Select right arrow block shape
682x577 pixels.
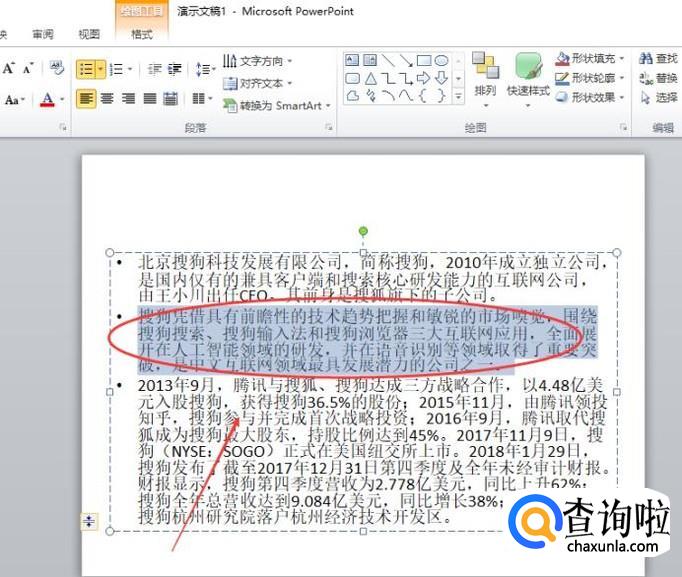[x=424, y=78]
